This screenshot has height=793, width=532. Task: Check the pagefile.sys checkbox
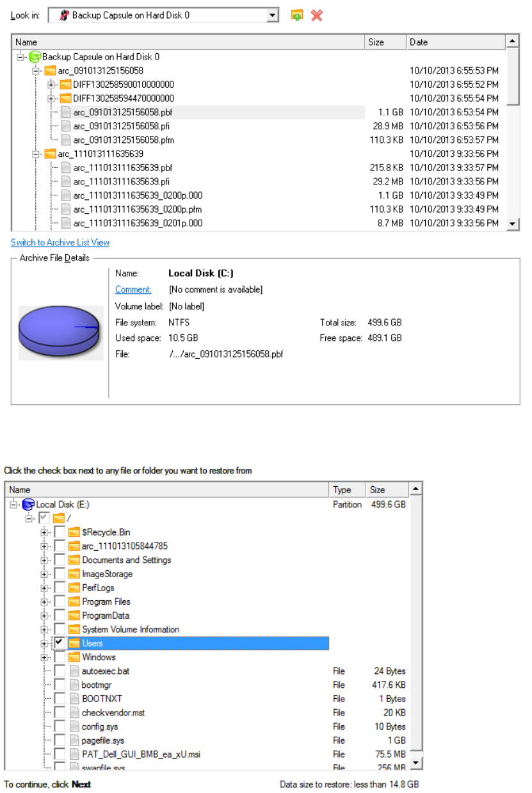coord(60,740)
